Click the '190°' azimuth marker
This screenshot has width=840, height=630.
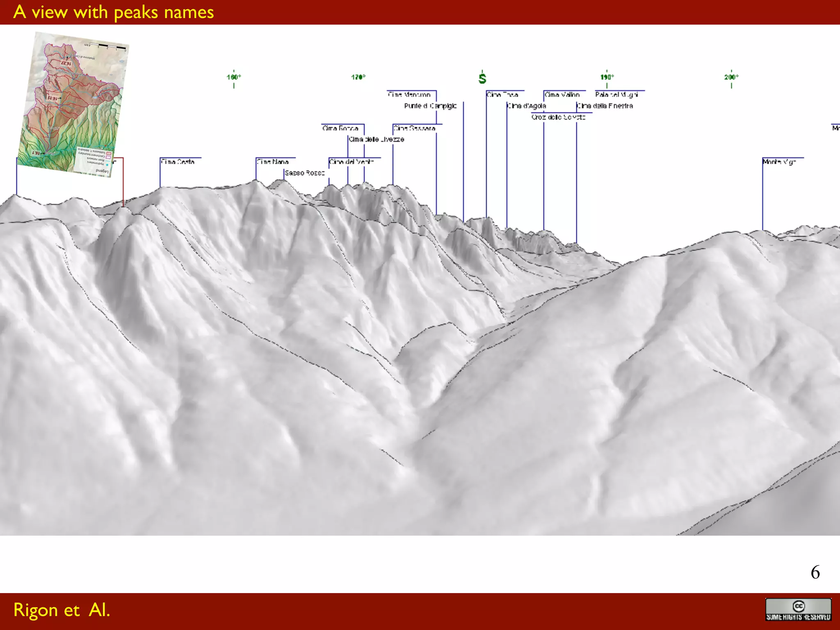coord(607,77)
